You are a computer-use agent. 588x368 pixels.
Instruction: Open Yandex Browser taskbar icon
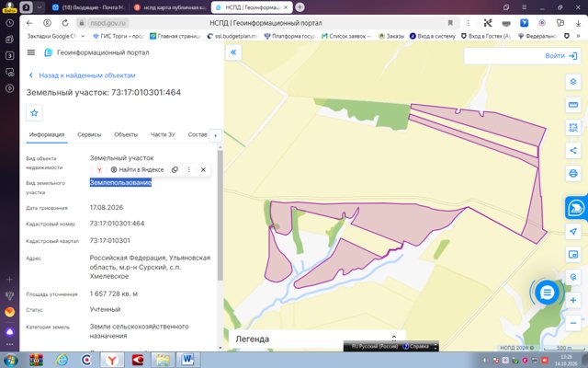pos(112,360)
